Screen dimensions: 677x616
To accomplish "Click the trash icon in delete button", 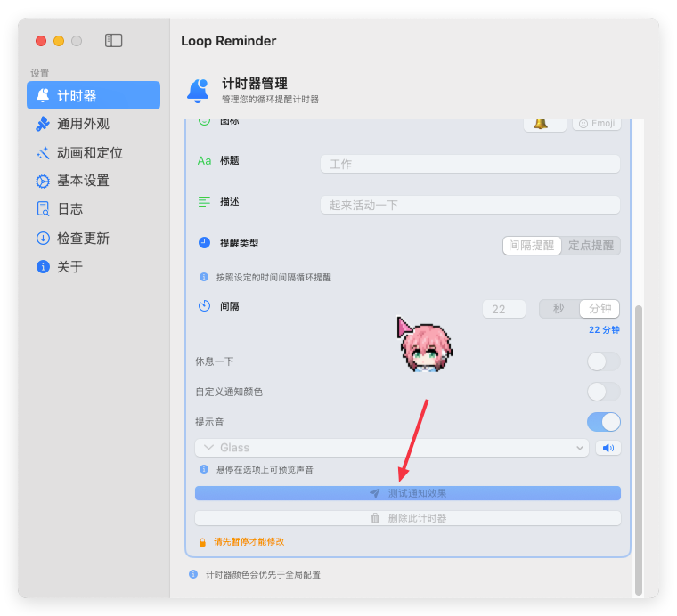I will pyautogui.click(x=375, y=518).
